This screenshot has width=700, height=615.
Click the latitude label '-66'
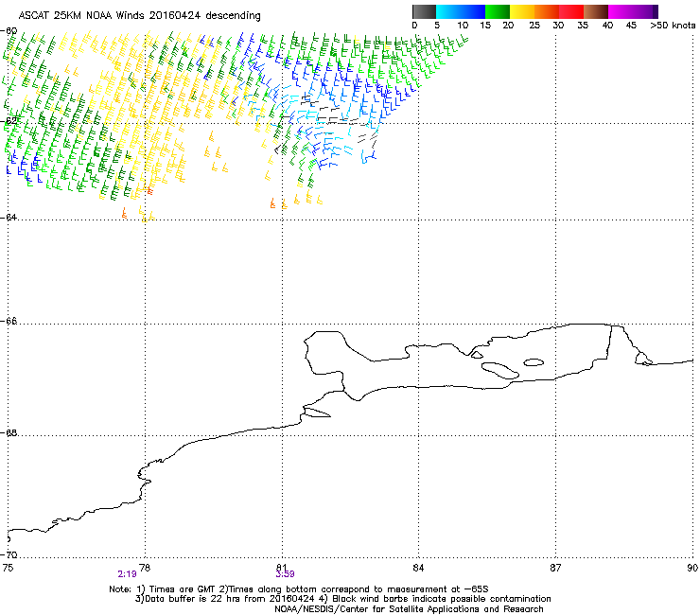click(x=9, y=321)
